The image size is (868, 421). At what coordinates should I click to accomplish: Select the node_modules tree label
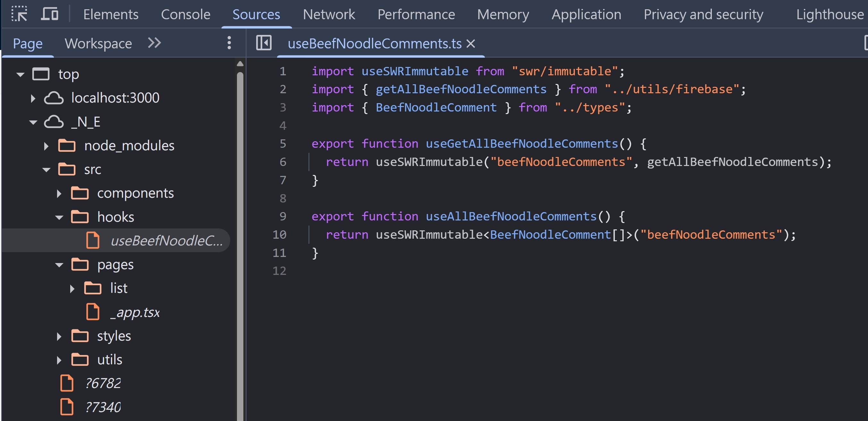point(130,146)
